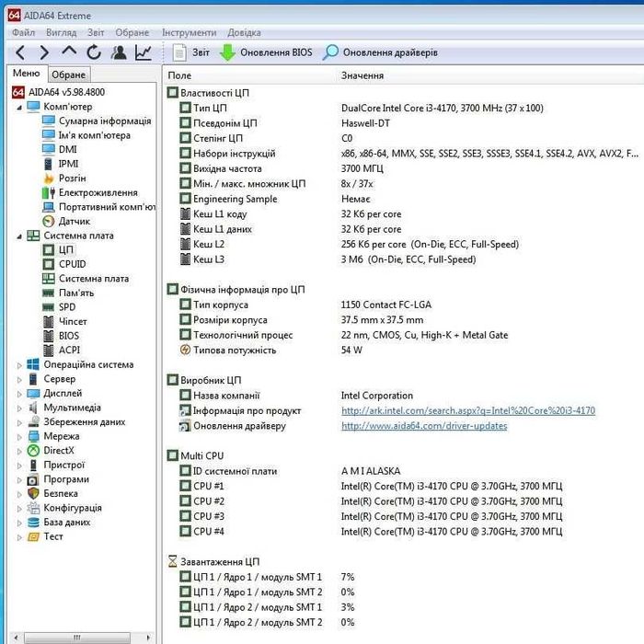Screen dimensions: 644x644
Task: Select the Тест benchmark icon
Action: point(33,536)
